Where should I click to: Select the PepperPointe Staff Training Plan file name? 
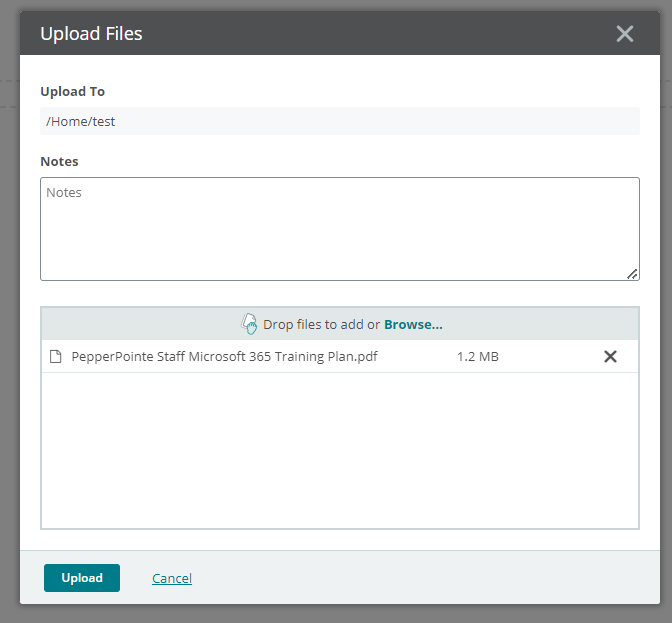tap(225, 357)
